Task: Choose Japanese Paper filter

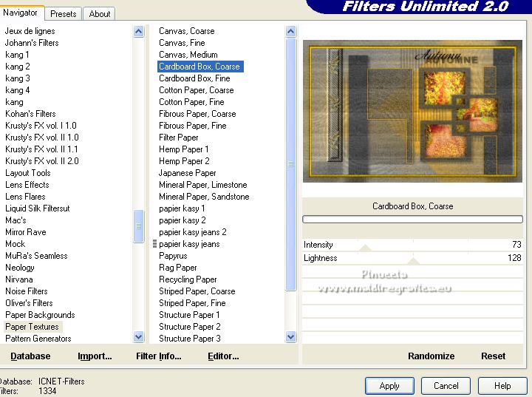Action: 187,173
